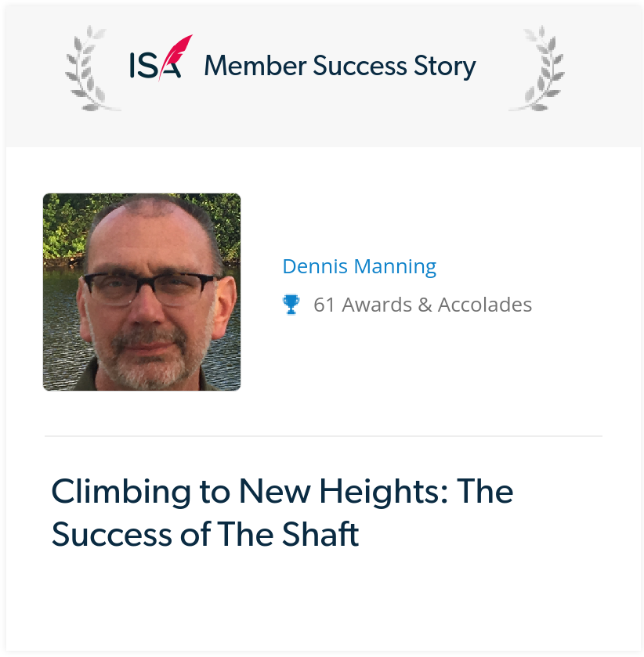Open Dennis Manning's profile photo
This screenshot has height=657, width=644.
click(x=142, y=292)
